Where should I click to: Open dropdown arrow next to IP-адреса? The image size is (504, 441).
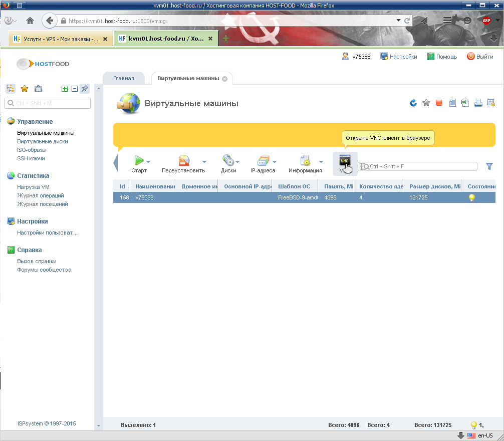[x=275, y=162]
